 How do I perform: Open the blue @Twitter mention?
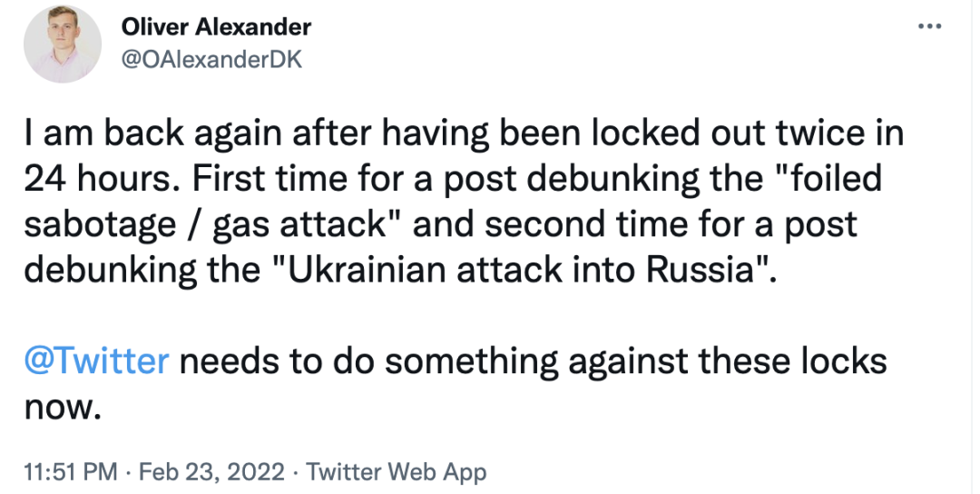click(x=98, y=361)
